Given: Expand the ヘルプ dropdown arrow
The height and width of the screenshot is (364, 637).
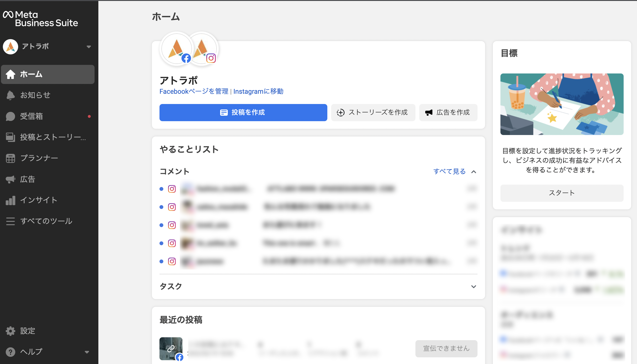Looking at the screenshot, I should pyautogui.click(x=87, y=352).
